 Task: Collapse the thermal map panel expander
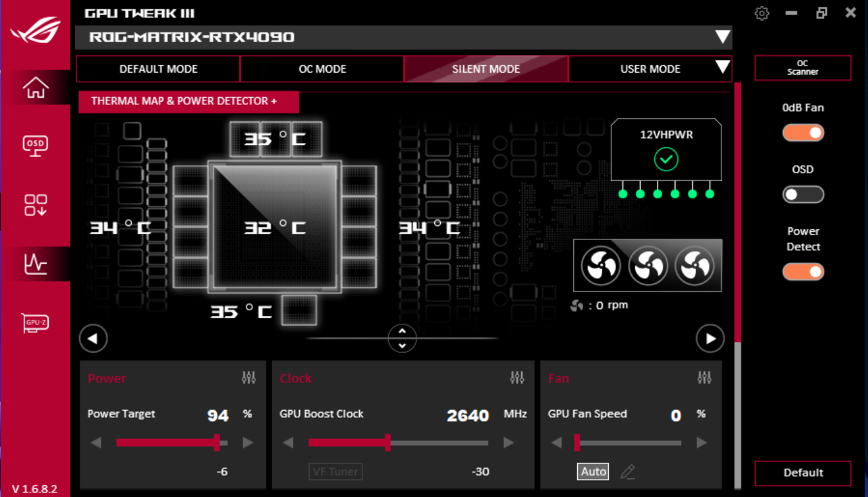402,339
